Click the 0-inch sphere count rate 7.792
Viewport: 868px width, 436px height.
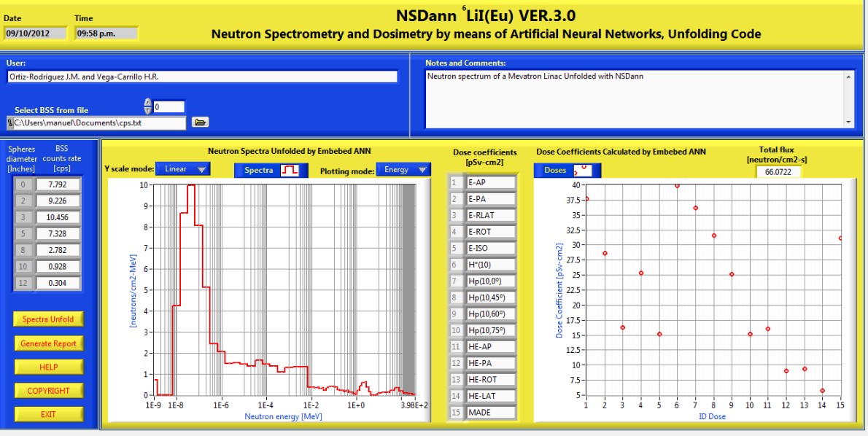pos(58,184)
